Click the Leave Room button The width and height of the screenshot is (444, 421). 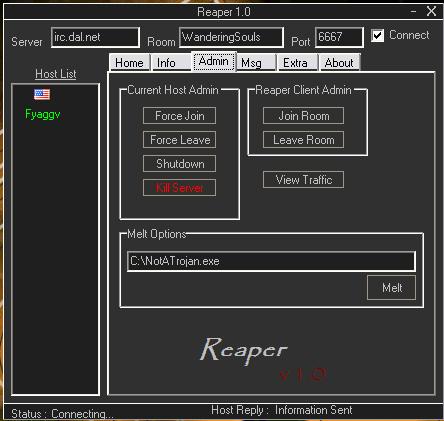(303, 140)
